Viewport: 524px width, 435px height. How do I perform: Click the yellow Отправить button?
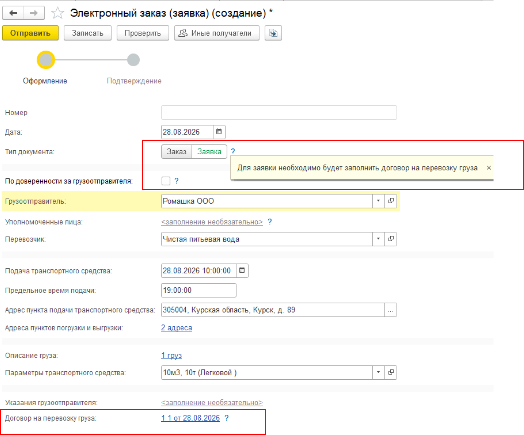(x=30, y=33)
